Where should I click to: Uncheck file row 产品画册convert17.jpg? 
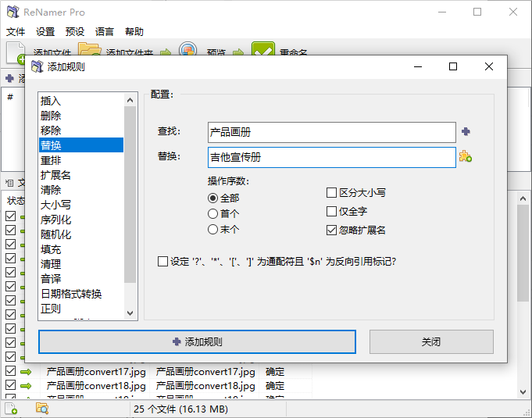coord(10,371)
